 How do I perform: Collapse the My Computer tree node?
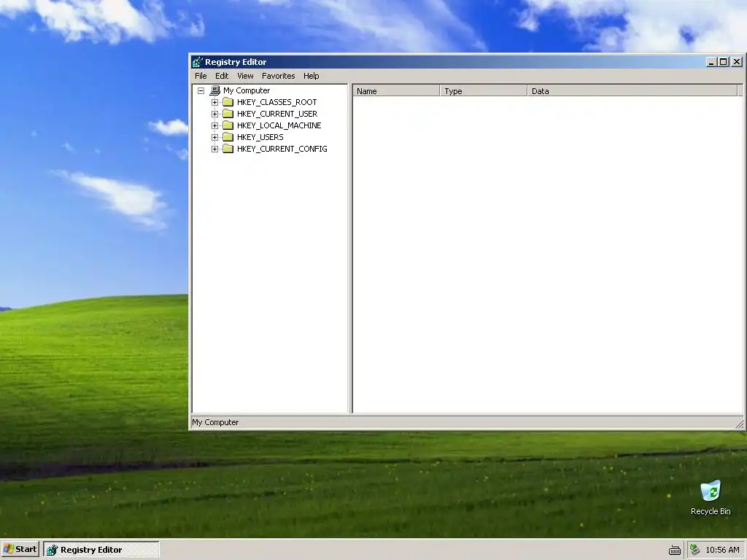point(201,90)
